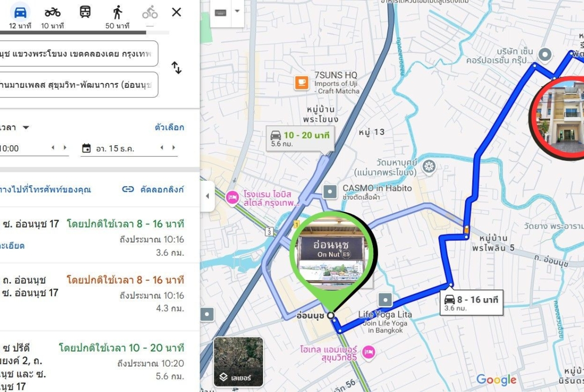Click the Ibis Styles hotel map pin
Image resolution: width=584 pixels, height=392 pixels.
(x=233, y=197)
